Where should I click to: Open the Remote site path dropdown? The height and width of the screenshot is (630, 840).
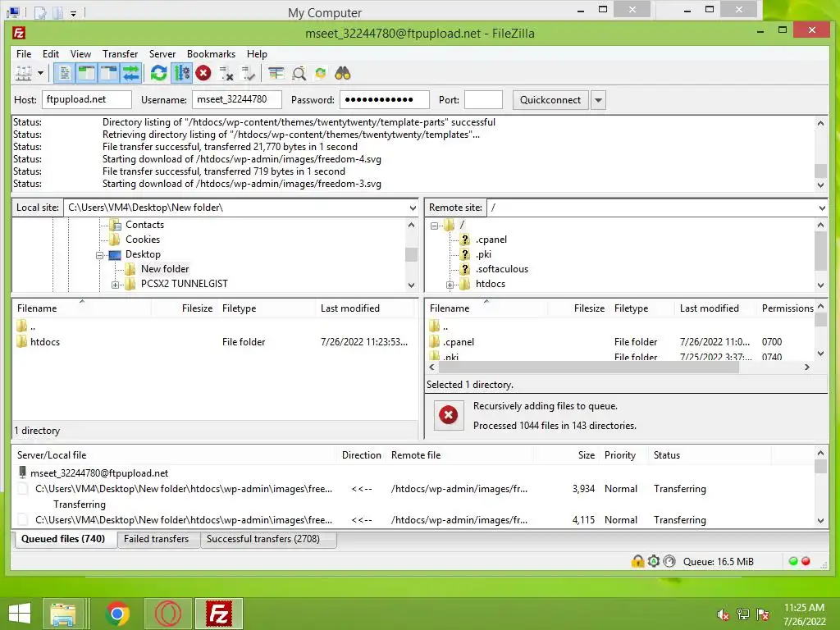822,208
